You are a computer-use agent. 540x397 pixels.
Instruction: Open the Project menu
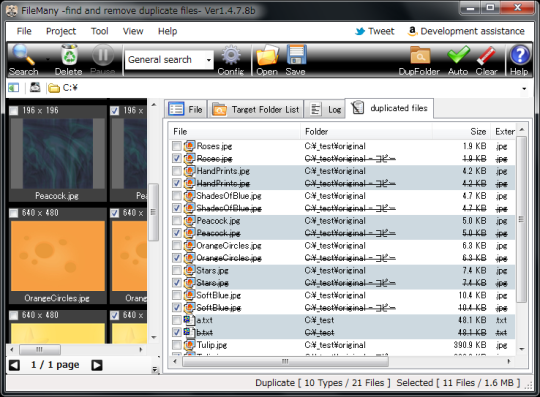tap(61, 31)
